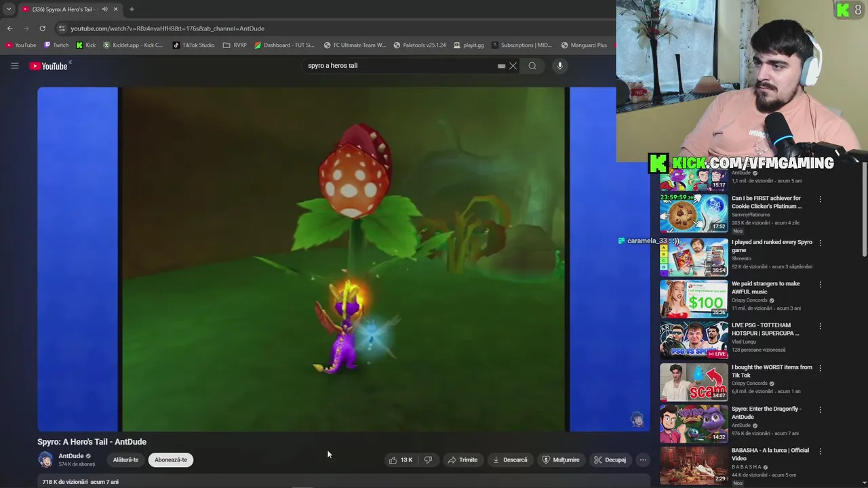Expand the RVRP bookmarks folder
The height and width of the screenshot is (488, 868).
[235, 45]
